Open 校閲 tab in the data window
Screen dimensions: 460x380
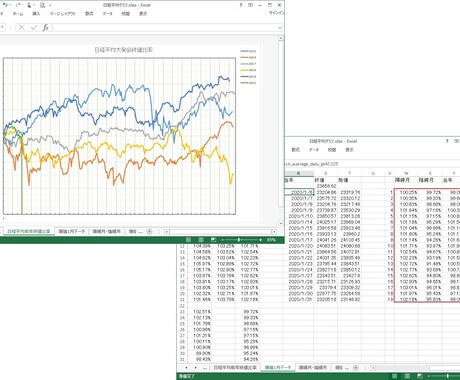(x=332, y=150)
